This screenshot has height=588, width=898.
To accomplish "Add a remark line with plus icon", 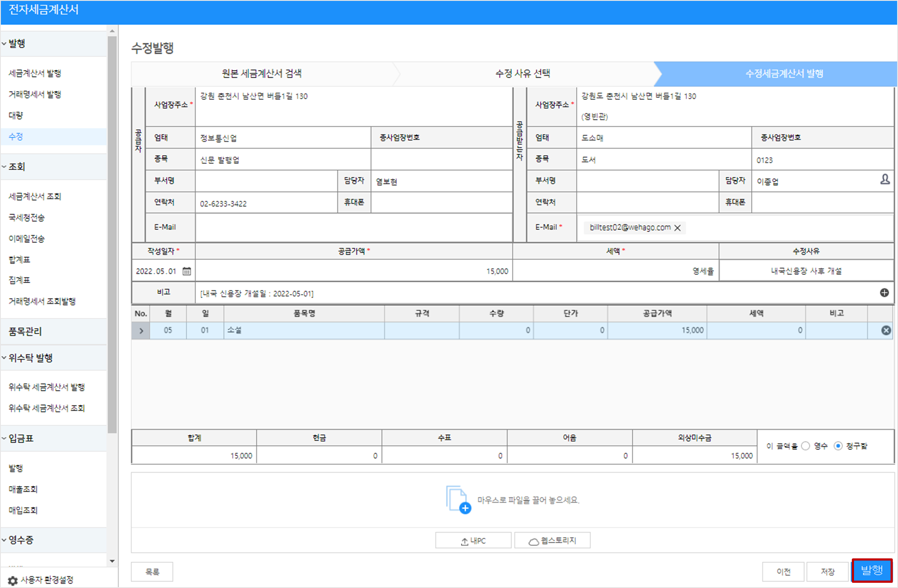I will [x=884, y=293].
